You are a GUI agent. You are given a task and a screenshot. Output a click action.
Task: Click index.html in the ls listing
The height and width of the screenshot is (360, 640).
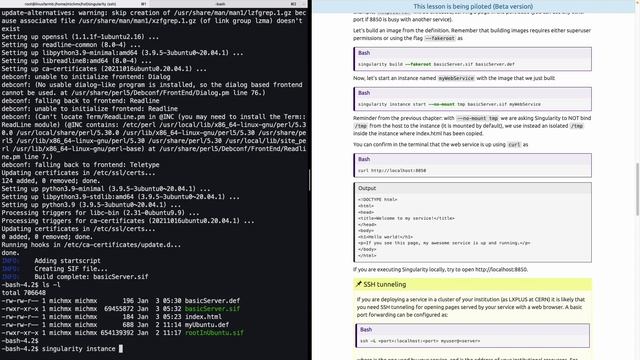(203, 316)
